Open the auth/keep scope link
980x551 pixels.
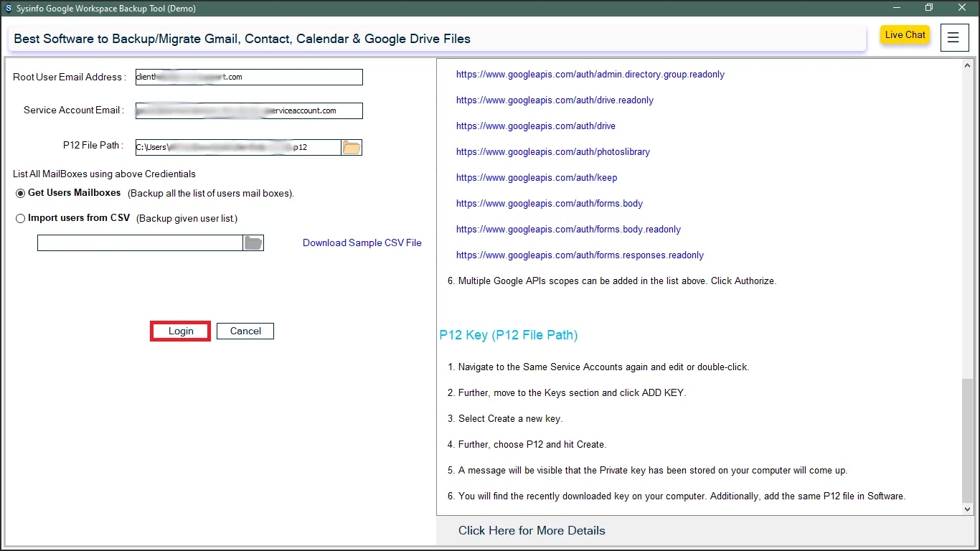coord(536,178)
